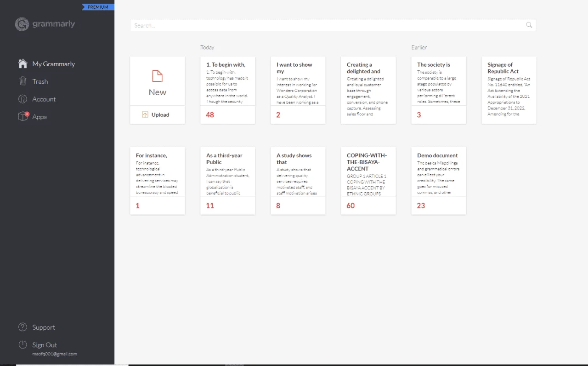Click the Apps box icon with badge
The height and width of the screenshot is (366, 588).
(x=23, y=116)
